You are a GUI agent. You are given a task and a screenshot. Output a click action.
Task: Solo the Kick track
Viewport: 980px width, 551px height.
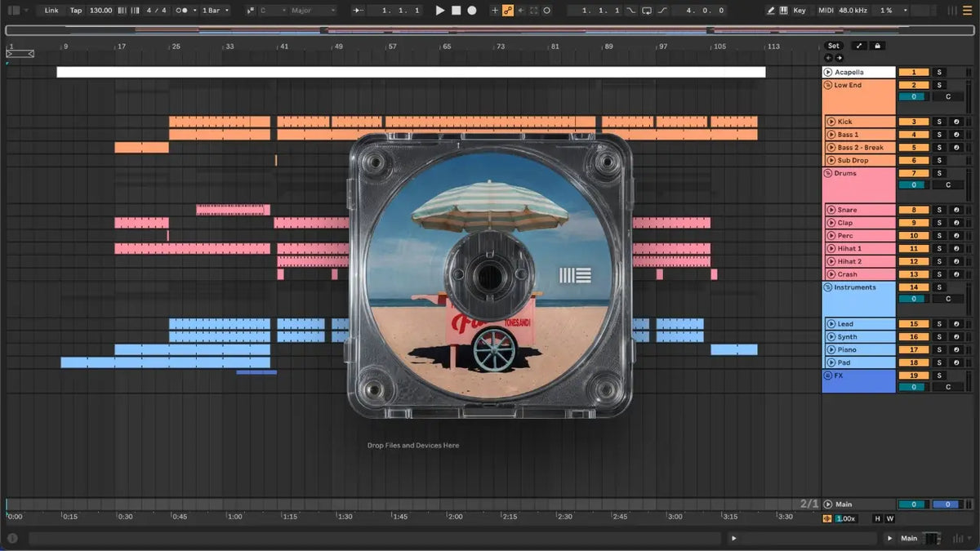click(939, 122)
